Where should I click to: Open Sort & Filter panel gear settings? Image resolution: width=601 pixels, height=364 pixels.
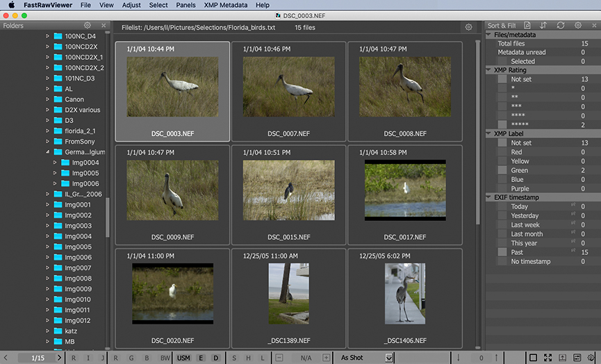578,26
